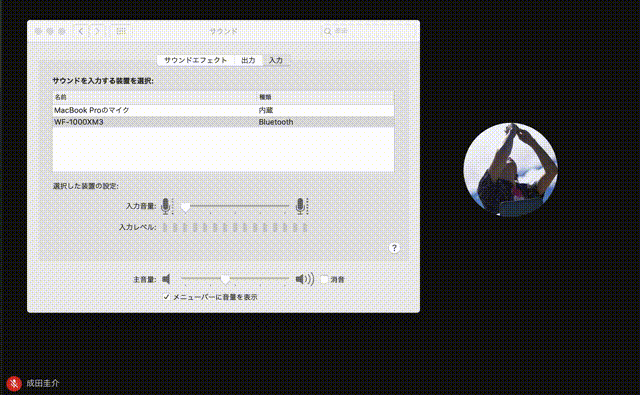Click the quiet speaker icon
The width and height of the screenshot is (640, 395).
coord(166,280)
